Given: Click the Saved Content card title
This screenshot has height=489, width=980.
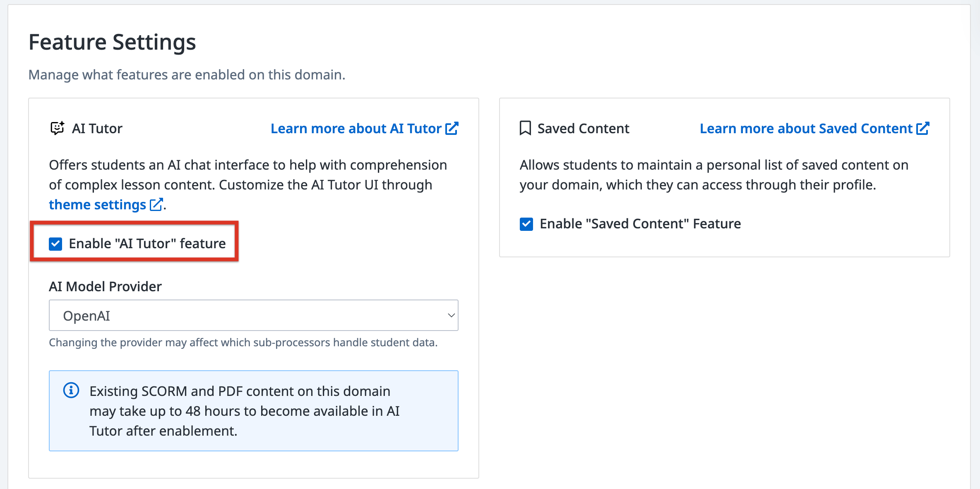Looking at the screenshot, I should click(584, 128).
